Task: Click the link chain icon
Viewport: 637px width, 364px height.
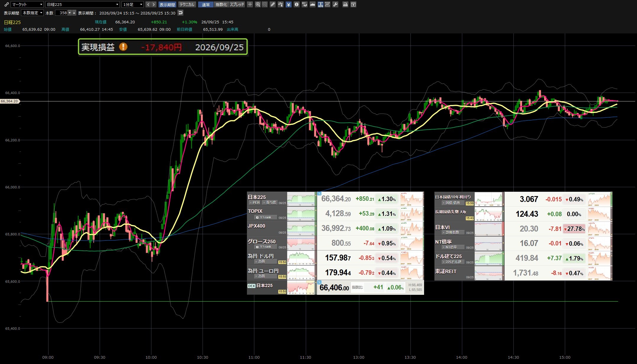Action: pos(7,4)
